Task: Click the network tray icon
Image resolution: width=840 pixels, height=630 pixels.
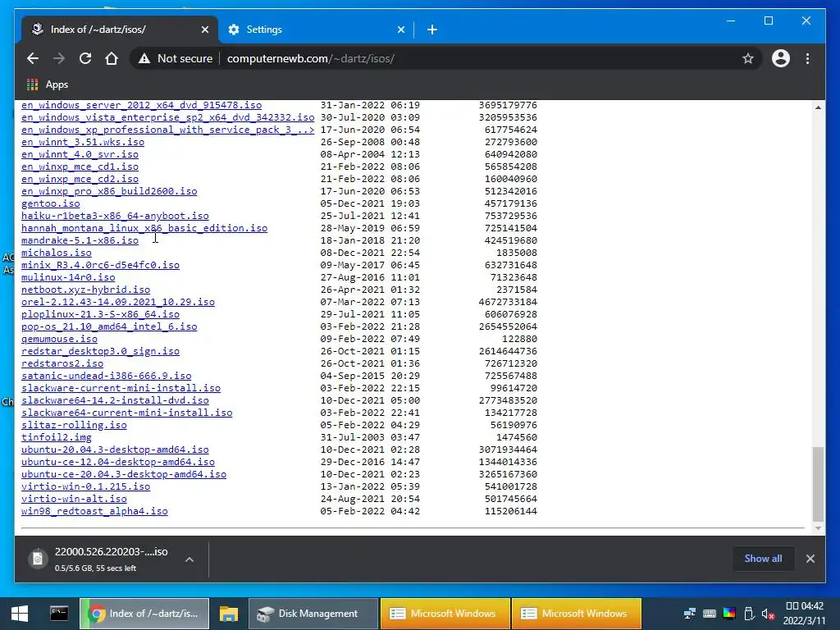Action: click(x=690, y=614)
